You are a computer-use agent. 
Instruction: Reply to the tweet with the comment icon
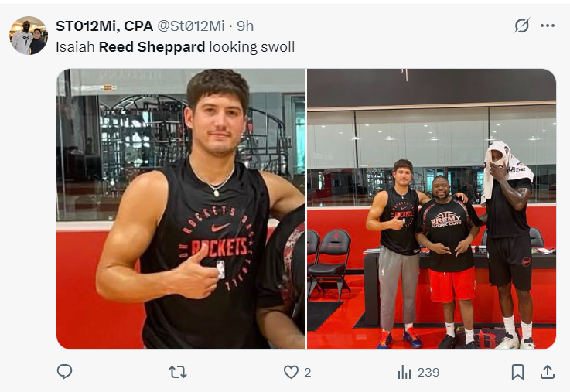(x=65, y=372)
